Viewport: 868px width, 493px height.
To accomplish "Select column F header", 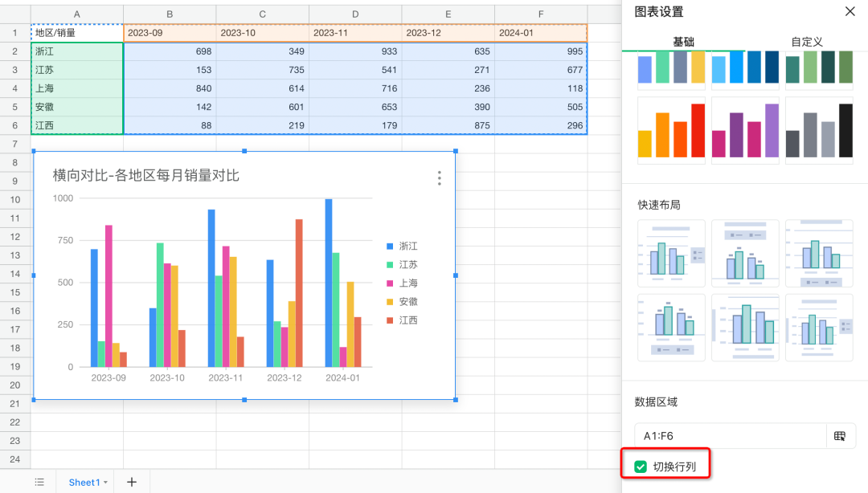I will click(x=541, y=14).
